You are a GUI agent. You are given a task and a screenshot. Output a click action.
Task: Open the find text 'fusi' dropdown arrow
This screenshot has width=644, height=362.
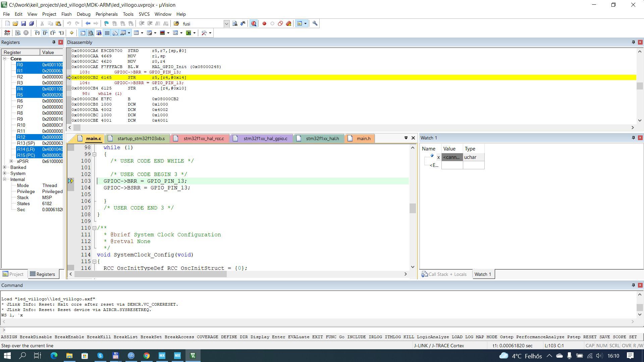tap(226, 23)
